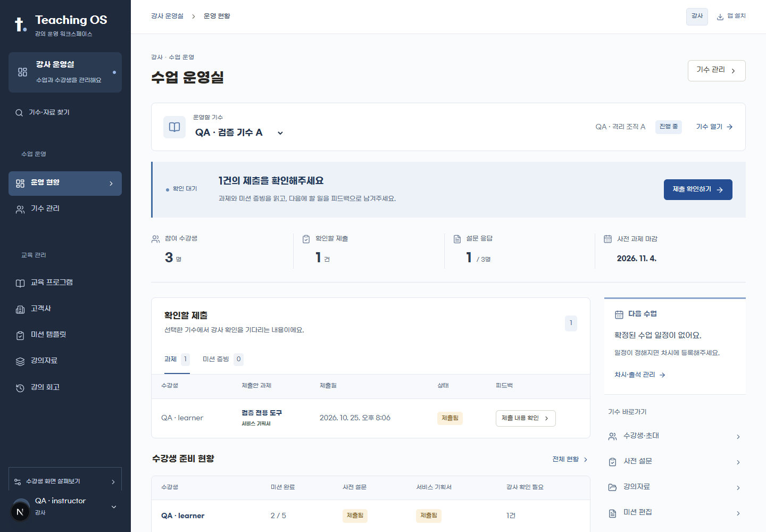
Task: Click the count badge 1 in 확인할 제출 header
Action: tap(571, 323)
